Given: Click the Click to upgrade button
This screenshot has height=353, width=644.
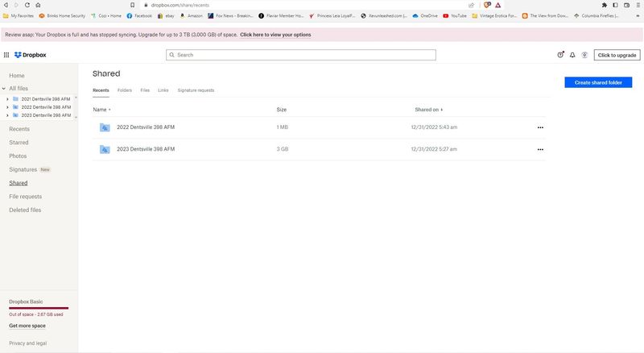Looking at the screenshot, I should click(x=617, y=55).
